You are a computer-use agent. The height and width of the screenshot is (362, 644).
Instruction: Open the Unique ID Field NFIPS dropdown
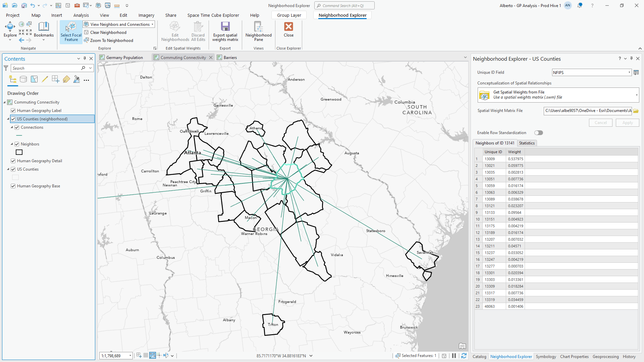click(x=629, y=72)
